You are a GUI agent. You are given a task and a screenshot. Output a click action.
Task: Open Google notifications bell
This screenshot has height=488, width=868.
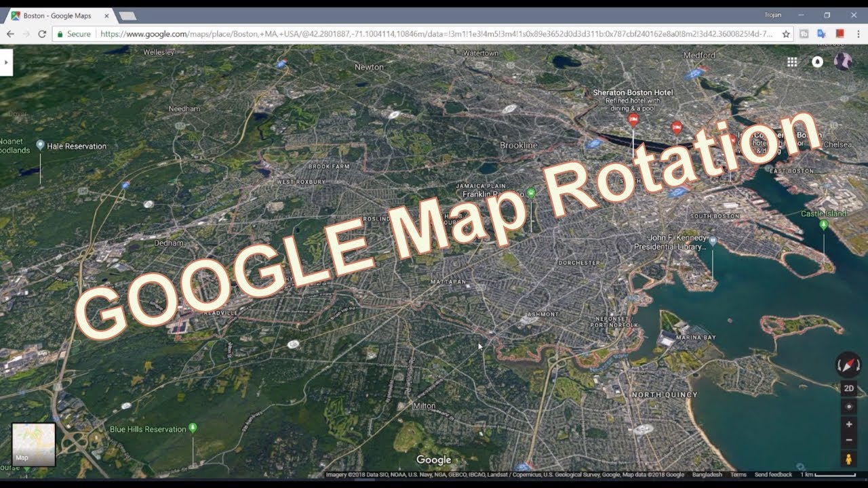tap(817, 62)
